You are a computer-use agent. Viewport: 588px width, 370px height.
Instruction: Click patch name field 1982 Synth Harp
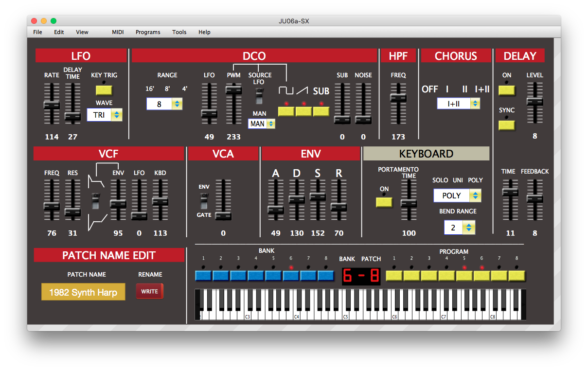pyautogui.click(x=83, y=292)
